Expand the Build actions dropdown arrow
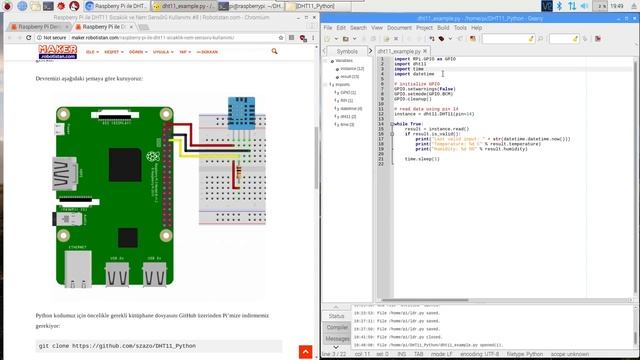Image resolution: width=640 pixels, height=360 pixels. 450,39
